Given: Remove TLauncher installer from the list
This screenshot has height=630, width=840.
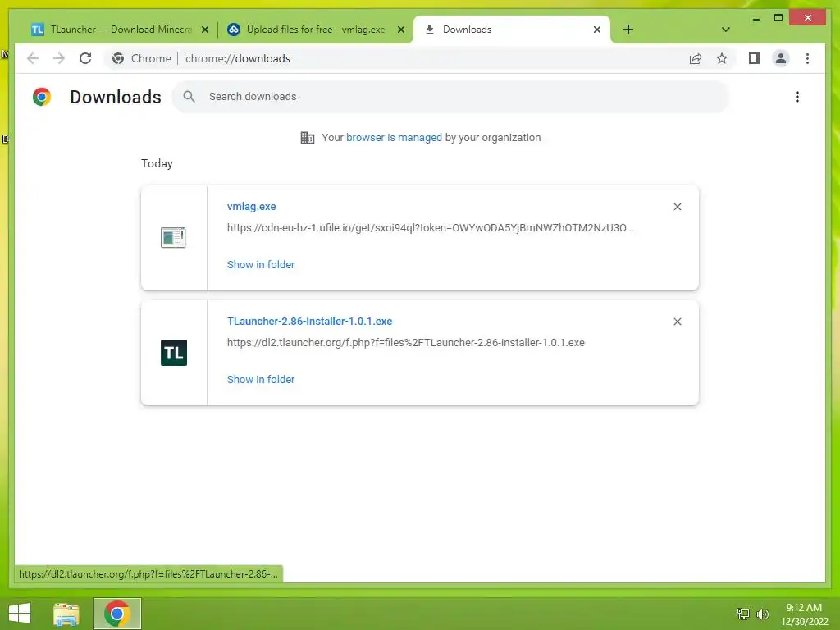Looking at the screenshot, I should tap(677, 322).
